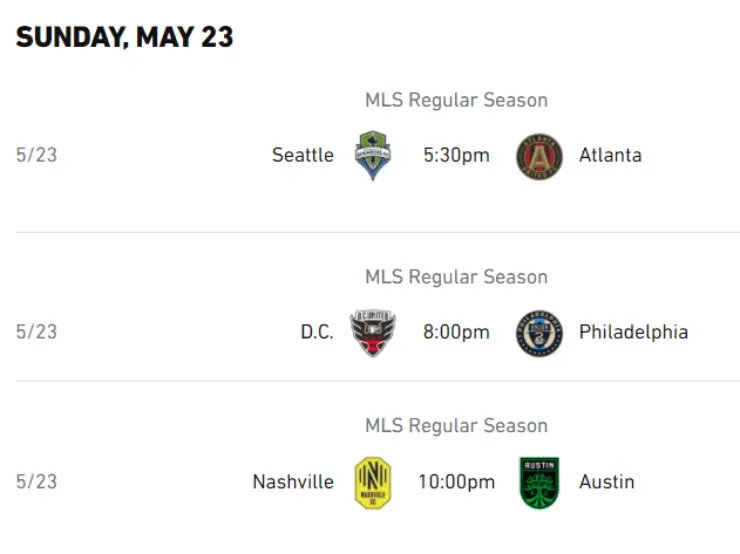The image size is (740, 554).
Task: Click the D.C. team name
Action: [x=317, y=332]
